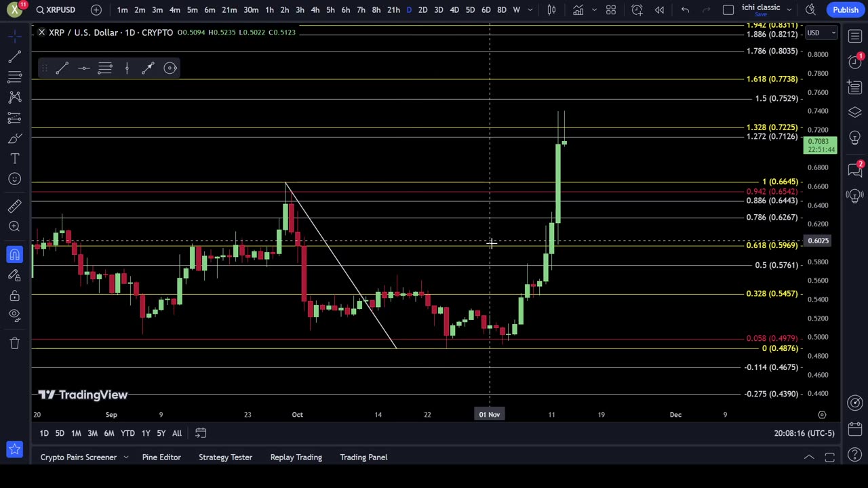
Task: Set date range to YTD
Action: [127, 433]
